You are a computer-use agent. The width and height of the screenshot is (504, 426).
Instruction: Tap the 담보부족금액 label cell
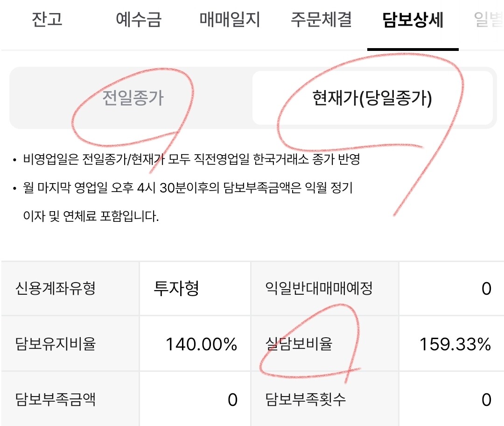pyautogui.click(x=70, y=399)
